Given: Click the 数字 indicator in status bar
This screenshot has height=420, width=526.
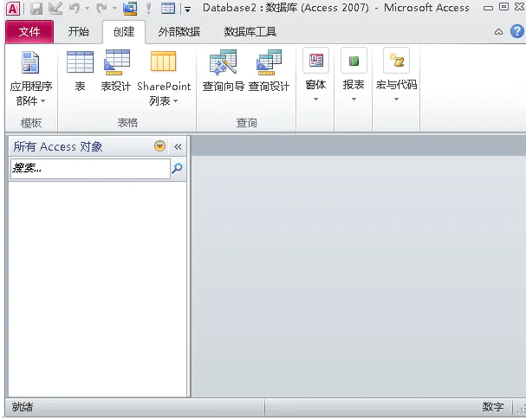Looking at the screenshot, I should click(493, 407).
